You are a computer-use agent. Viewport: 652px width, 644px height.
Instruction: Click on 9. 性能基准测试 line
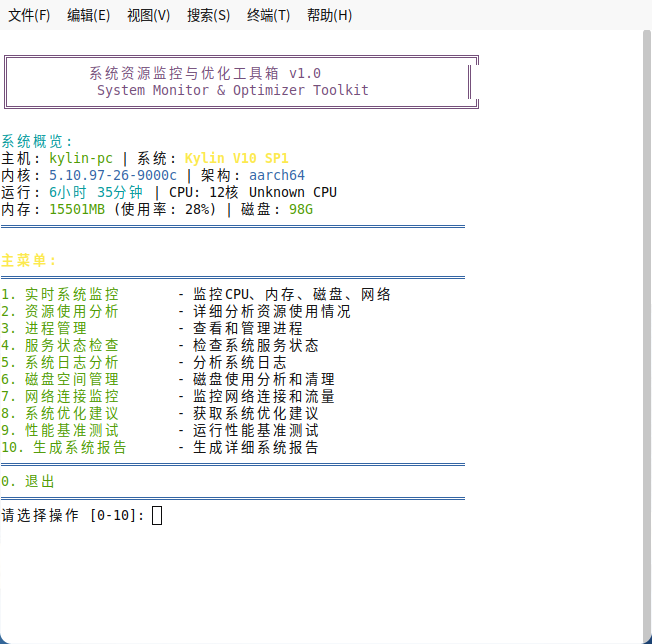click(60, 430)
